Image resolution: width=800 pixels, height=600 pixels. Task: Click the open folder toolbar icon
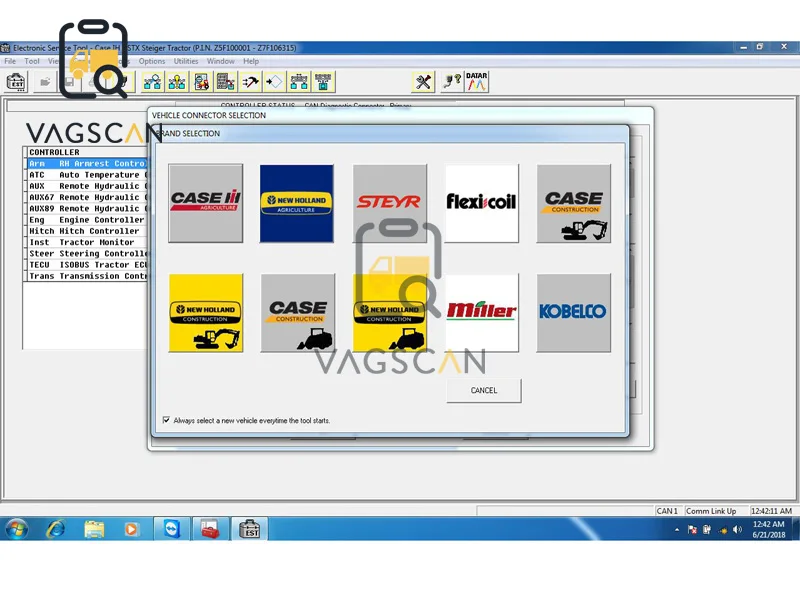pos(45,82)
